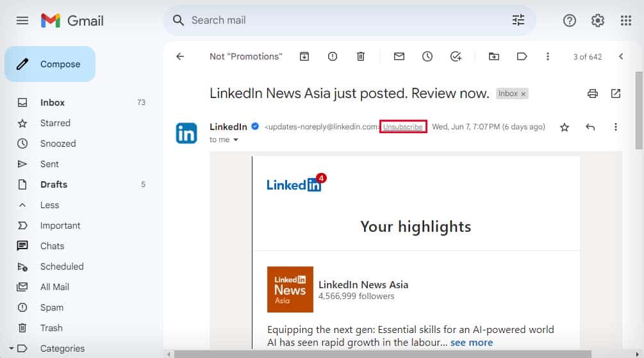Click the LinkedIn logo in email body
The image size is (644, 358).
(x=296, y=183)
